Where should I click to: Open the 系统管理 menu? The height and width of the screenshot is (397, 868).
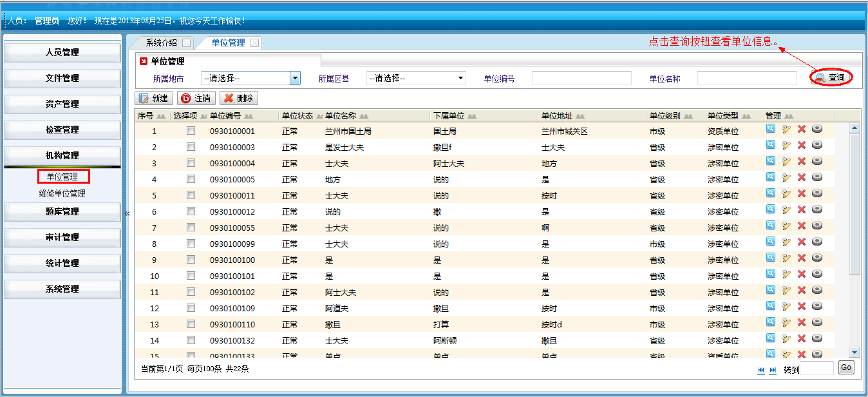click(62, 289)
